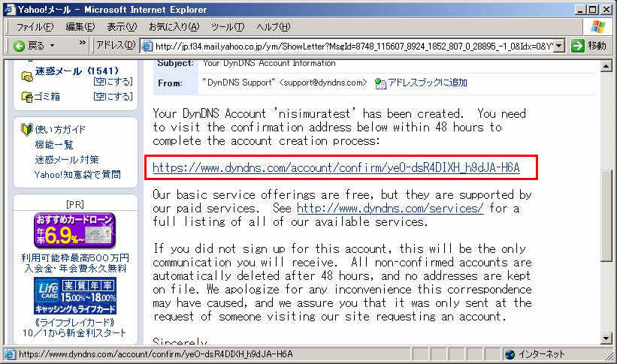Image resolution: width=617 pixels, height=364 pixels.
Task: Click the trash ゴミ箱 folder icon
Action: pyautogui.click(x=27, y=96)
